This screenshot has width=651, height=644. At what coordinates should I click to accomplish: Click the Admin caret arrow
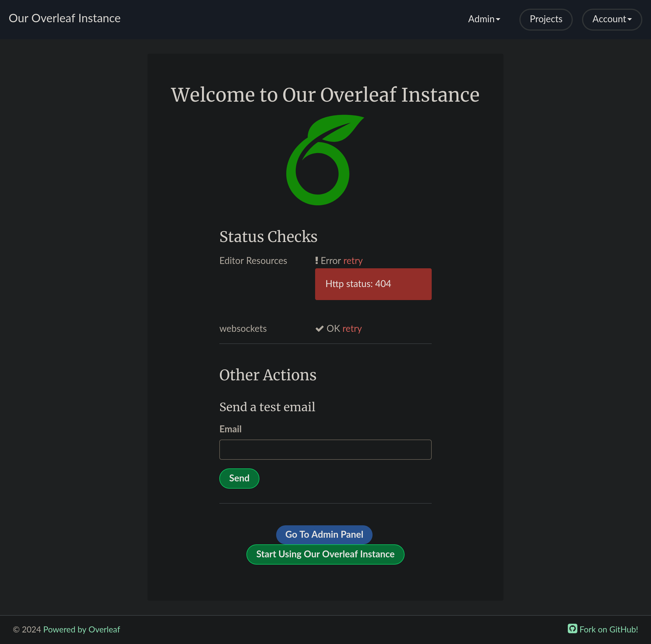coord(498,20)
